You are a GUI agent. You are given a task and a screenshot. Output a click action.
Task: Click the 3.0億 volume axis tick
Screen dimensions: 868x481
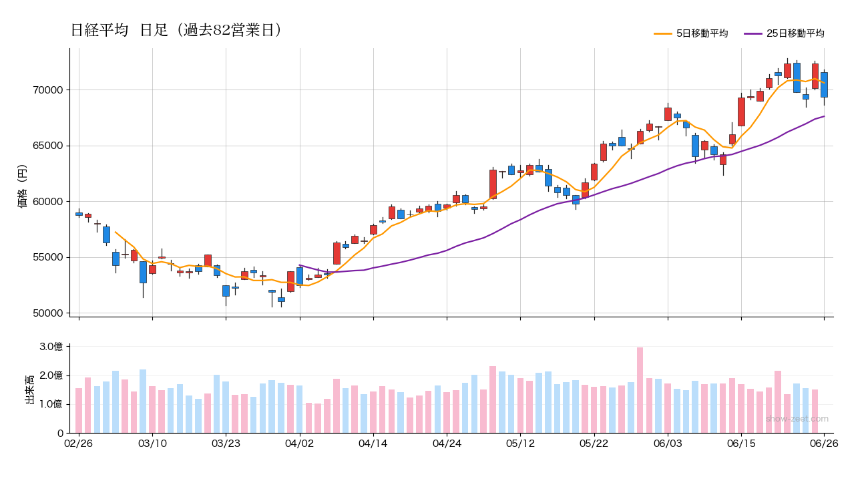(51, 346)
